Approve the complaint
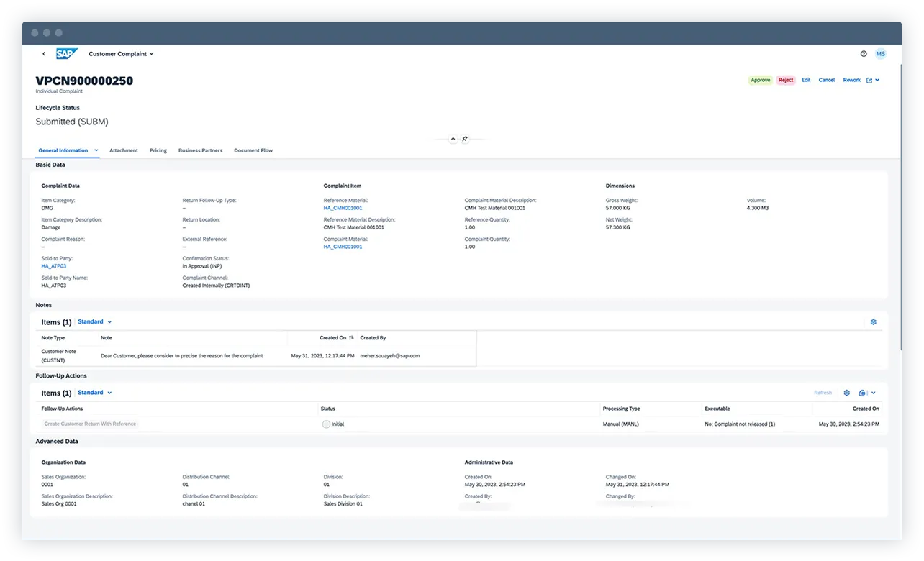924x561 pixels. pos(760,80)
